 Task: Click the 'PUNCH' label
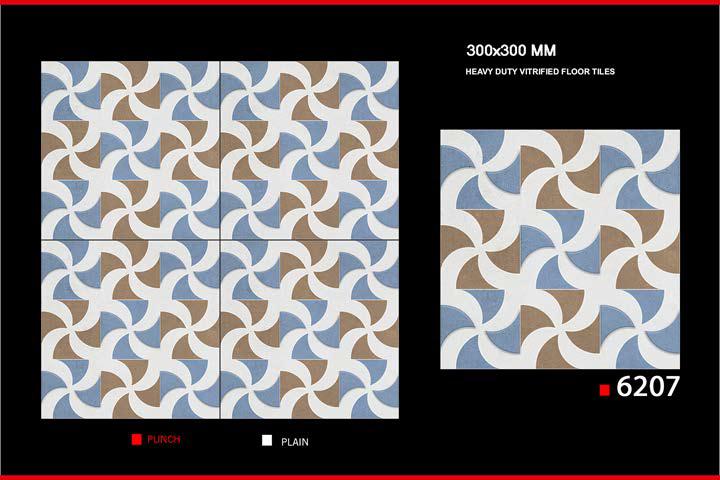(x=164, y=440)
